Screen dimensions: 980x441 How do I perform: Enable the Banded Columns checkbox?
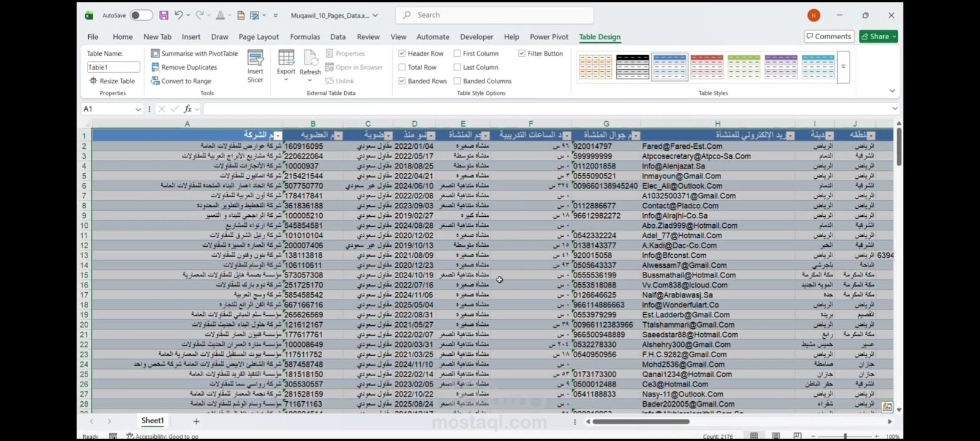click(x=457, y=81)
